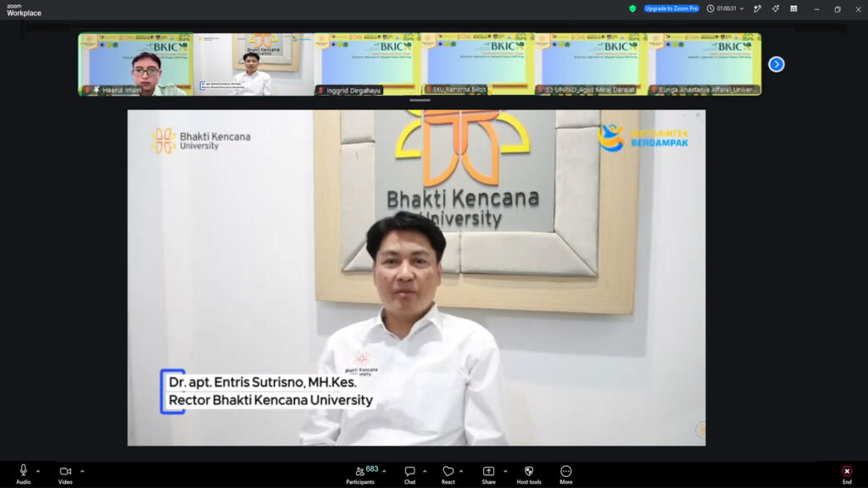End the meeting
Screen dimensions: 868x488
coord(847,474)
